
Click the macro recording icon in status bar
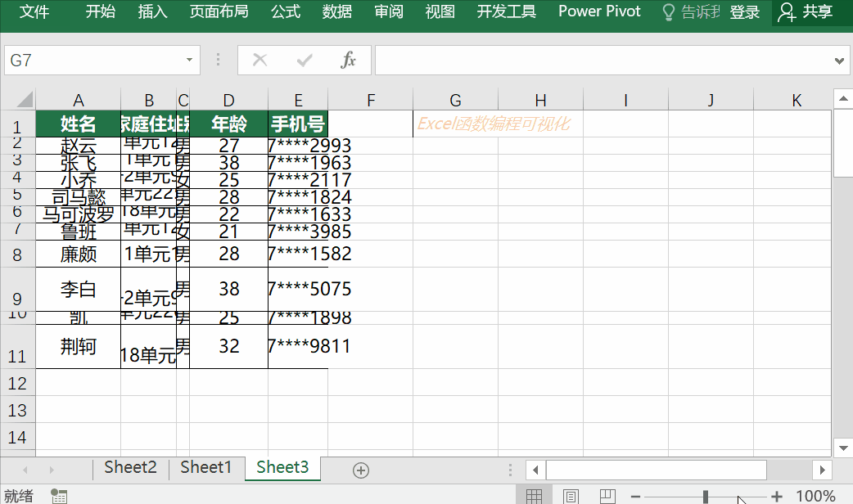(x=59, y=496)
